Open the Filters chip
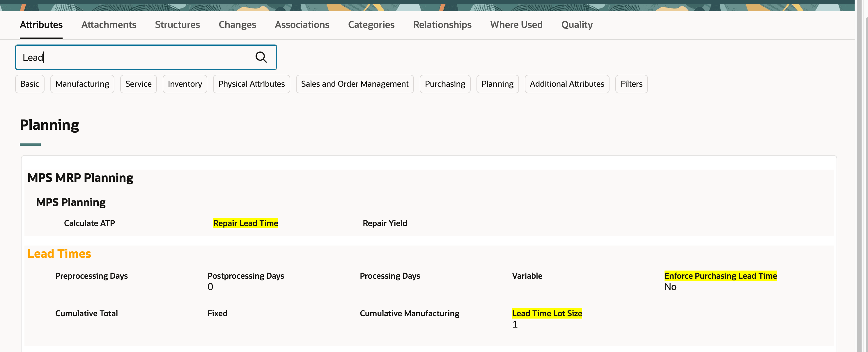 (631, 84)
